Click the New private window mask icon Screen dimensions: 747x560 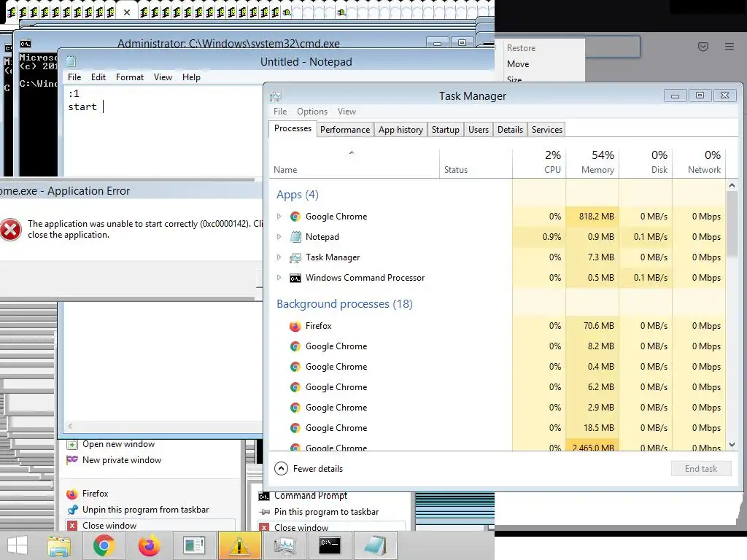click(72, 460)
